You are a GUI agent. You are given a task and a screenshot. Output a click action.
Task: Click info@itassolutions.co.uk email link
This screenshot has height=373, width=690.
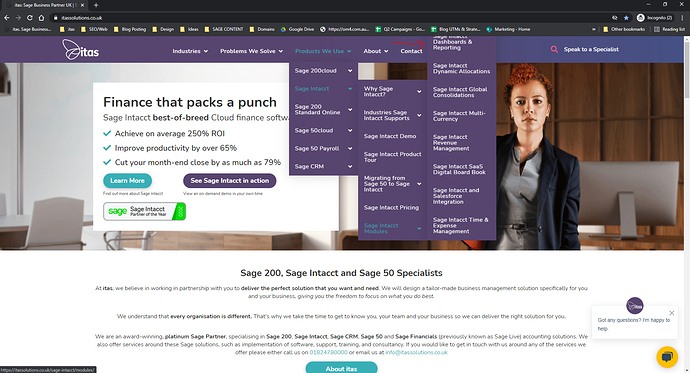coord(416,352)
